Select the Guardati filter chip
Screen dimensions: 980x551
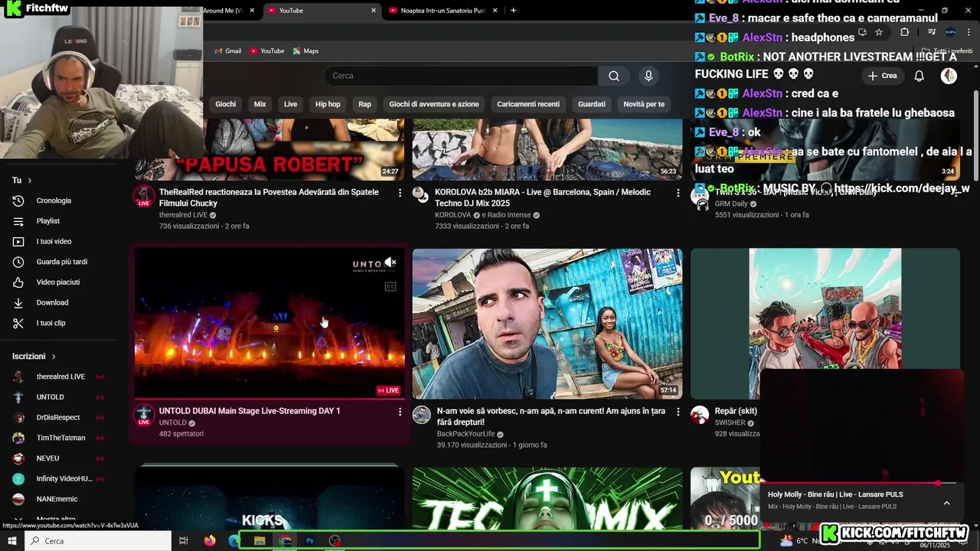591,104
